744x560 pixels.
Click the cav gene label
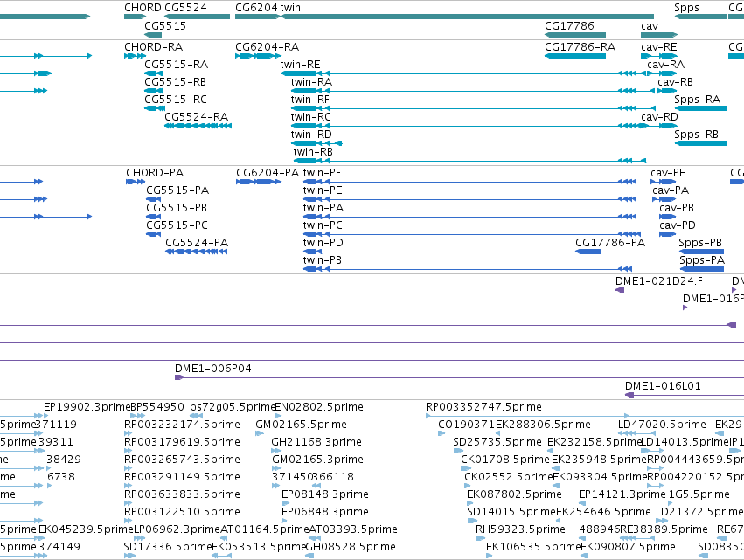[650, 26]
